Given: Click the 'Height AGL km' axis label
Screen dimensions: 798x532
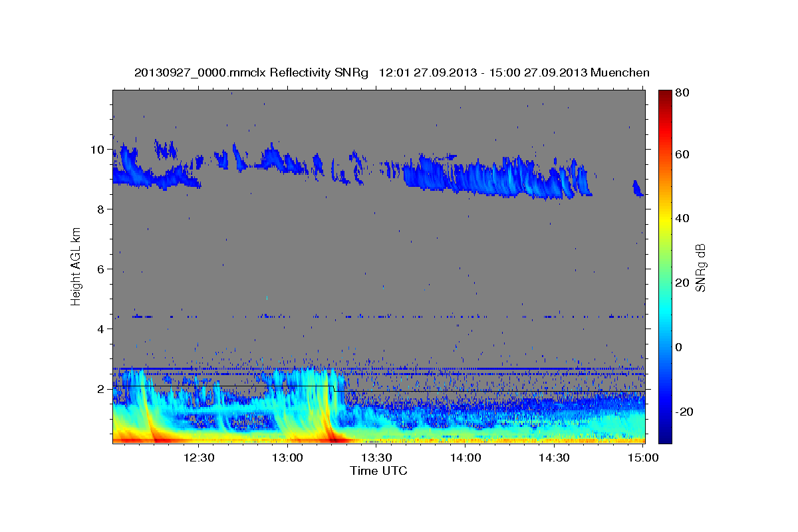Looking at the screenshot, I should pyautogui.click(x=76, y=266).
